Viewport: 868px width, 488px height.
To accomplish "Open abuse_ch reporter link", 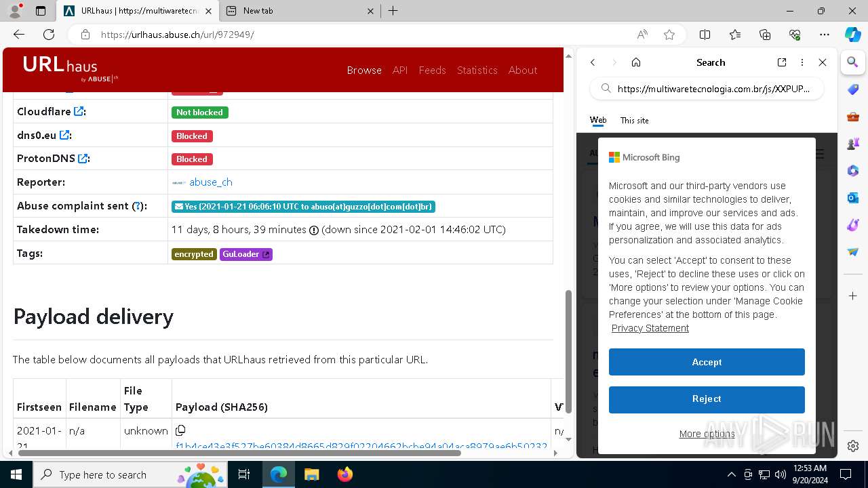I will [210, 182].
